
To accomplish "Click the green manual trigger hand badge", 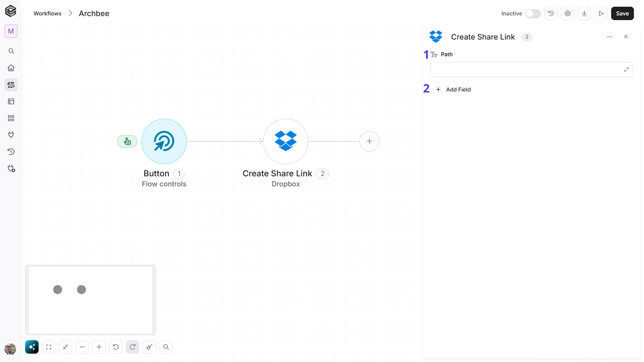I will (x=127, y=141).
